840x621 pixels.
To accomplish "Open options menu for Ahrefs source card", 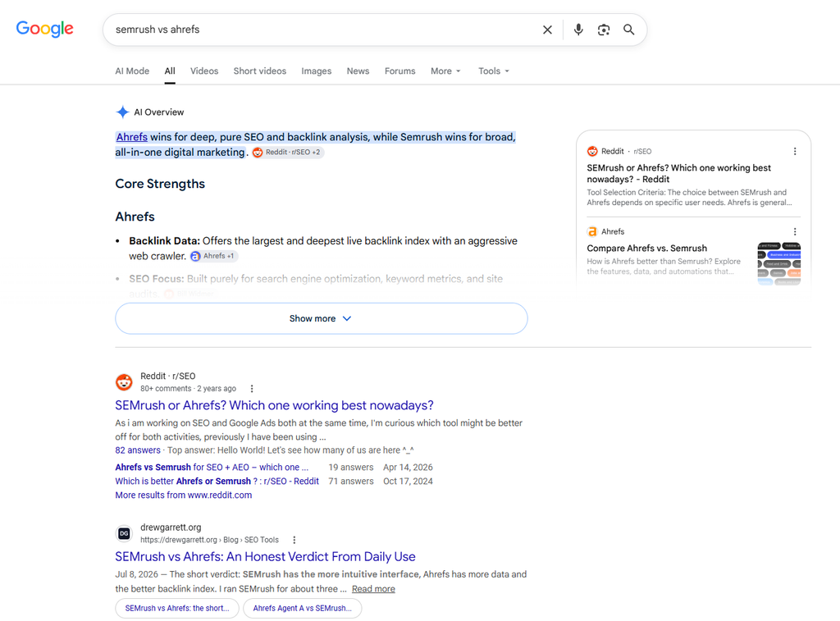I will [795, 231].
